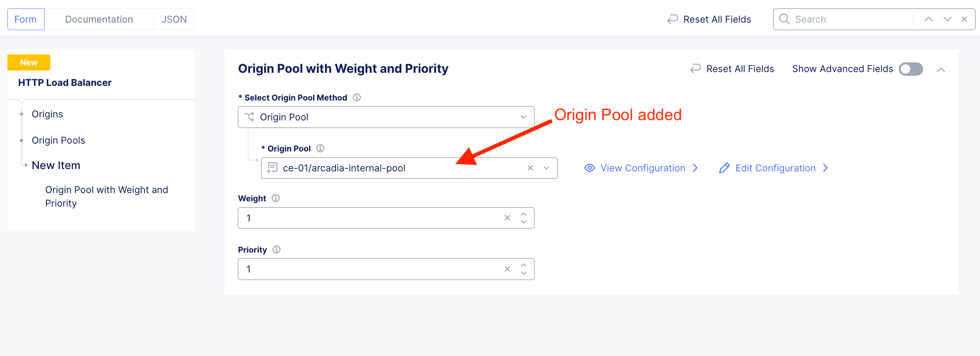Clear the Priority field value

tap(507, 269)
